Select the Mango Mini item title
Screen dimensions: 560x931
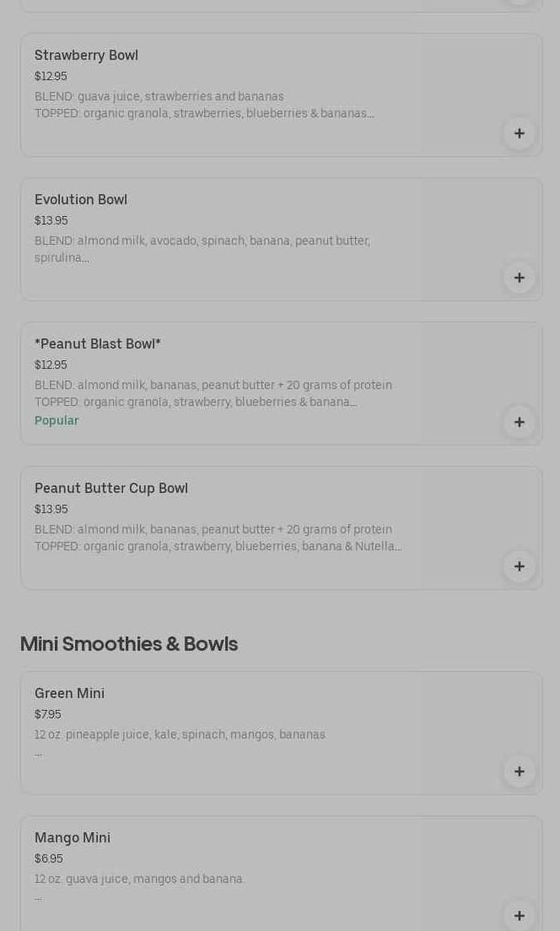coord(73,837)
